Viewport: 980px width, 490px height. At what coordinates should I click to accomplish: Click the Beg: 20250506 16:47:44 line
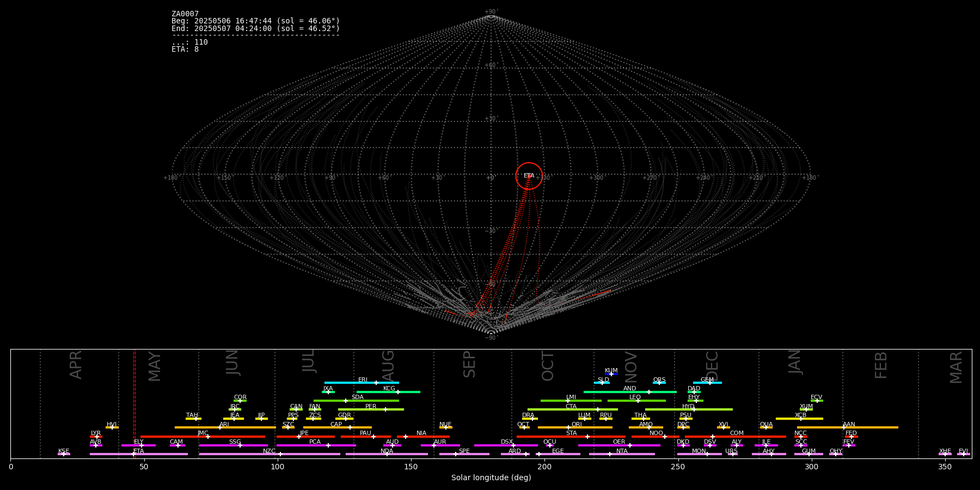[x=255, y=21]
